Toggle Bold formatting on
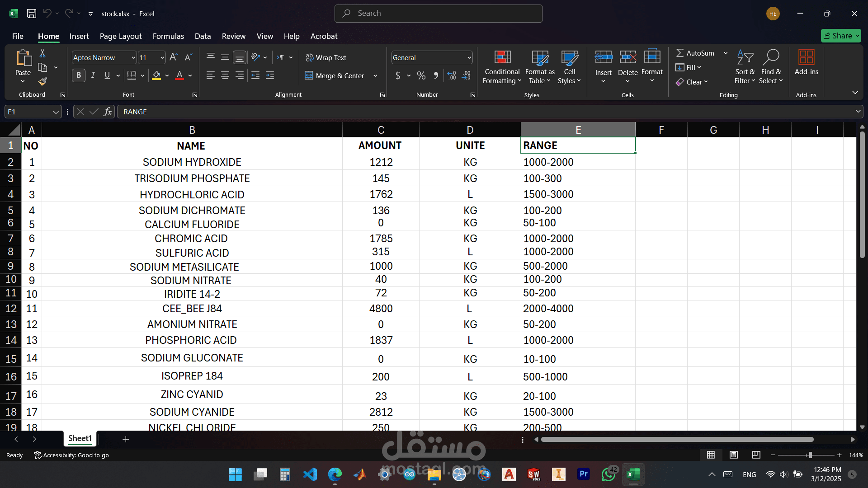 point(79,75)
